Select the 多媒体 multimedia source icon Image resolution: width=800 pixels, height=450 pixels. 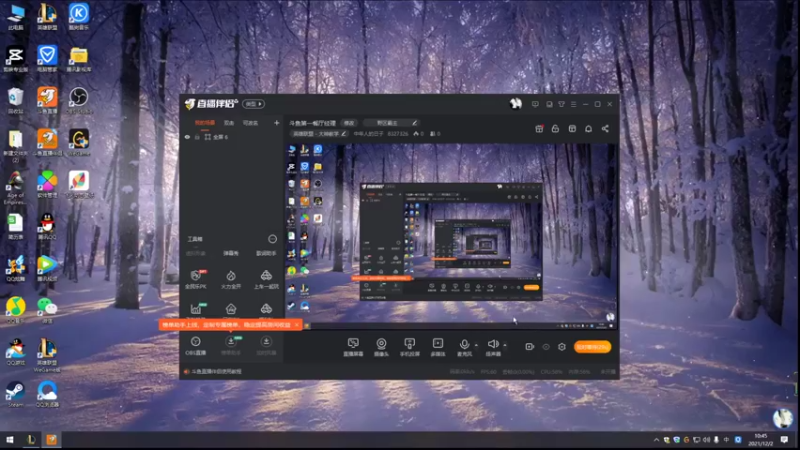coord(438,346)
